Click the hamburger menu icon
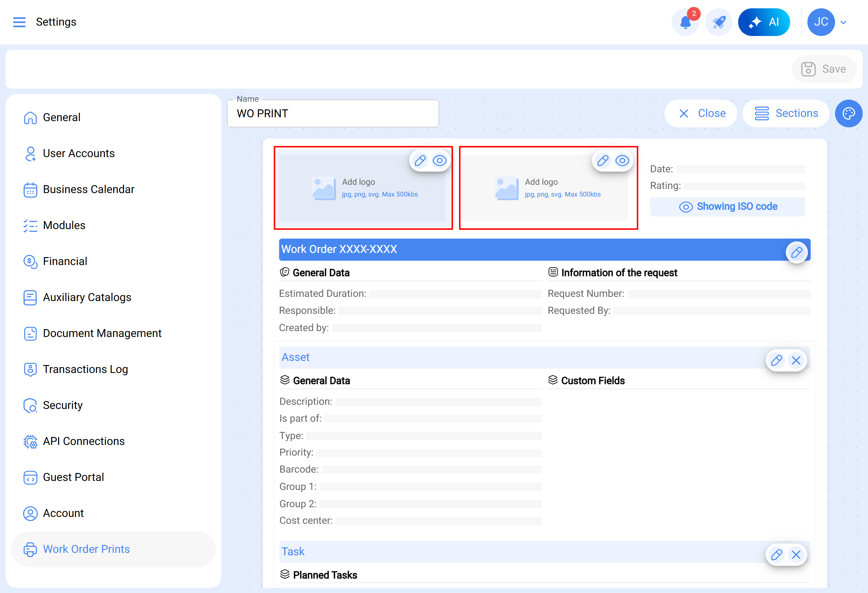868x593 pixels. click(19, 22)
